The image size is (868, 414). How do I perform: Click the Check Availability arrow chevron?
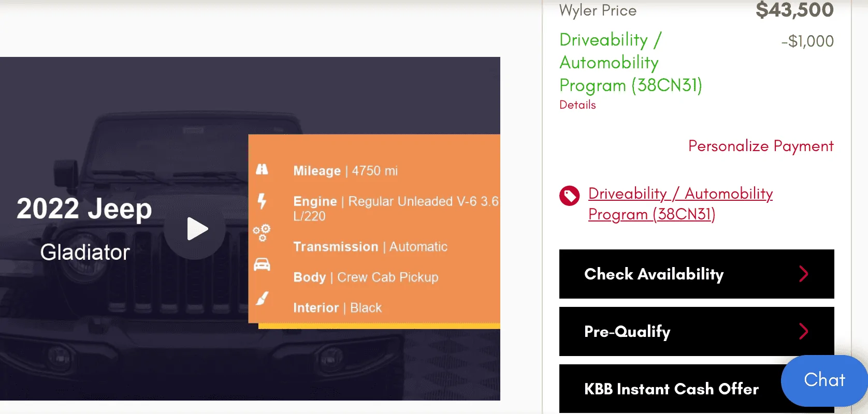pos(804,274)
